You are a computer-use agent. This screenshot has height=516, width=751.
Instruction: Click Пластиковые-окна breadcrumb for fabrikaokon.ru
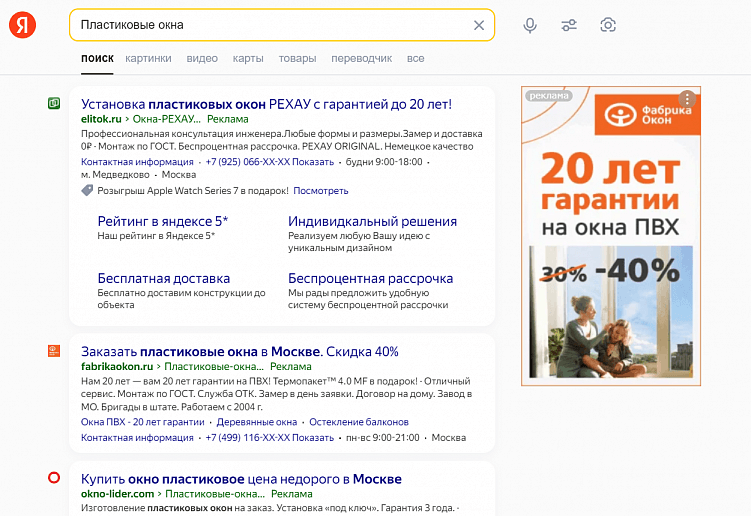(x=214, y=367)
